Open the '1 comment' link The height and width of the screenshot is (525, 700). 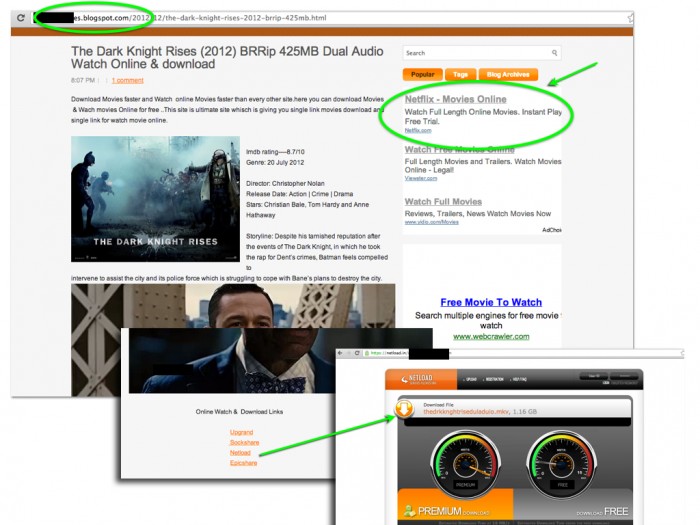128,80
